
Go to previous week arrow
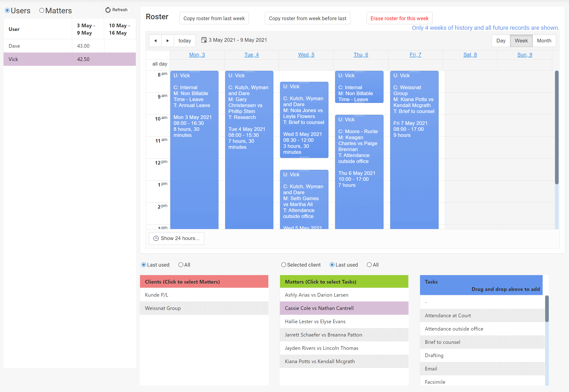tap(155, 41)
